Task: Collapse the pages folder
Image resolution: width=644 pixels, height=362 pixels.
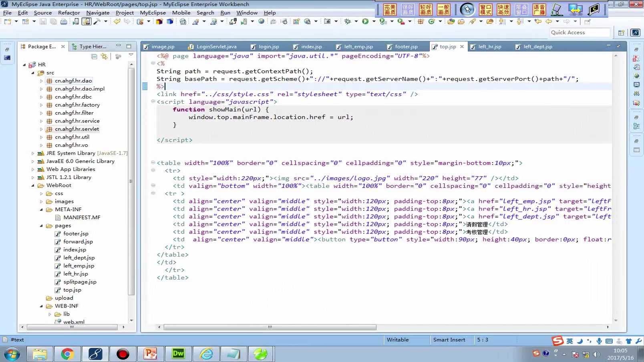Action: tap(41, 226)
